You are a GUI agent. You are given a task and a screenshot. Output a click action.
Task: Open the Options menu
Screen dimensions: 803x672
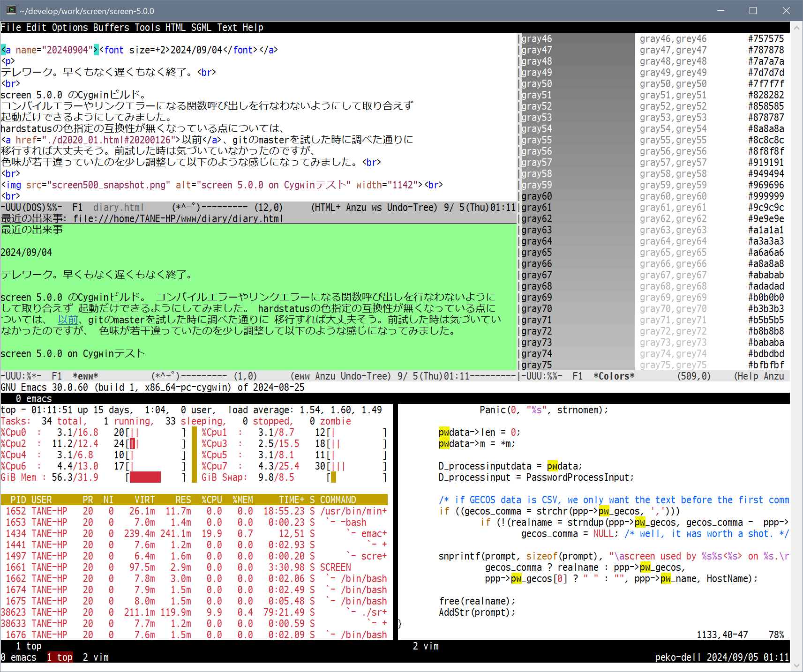pos(70,28)
